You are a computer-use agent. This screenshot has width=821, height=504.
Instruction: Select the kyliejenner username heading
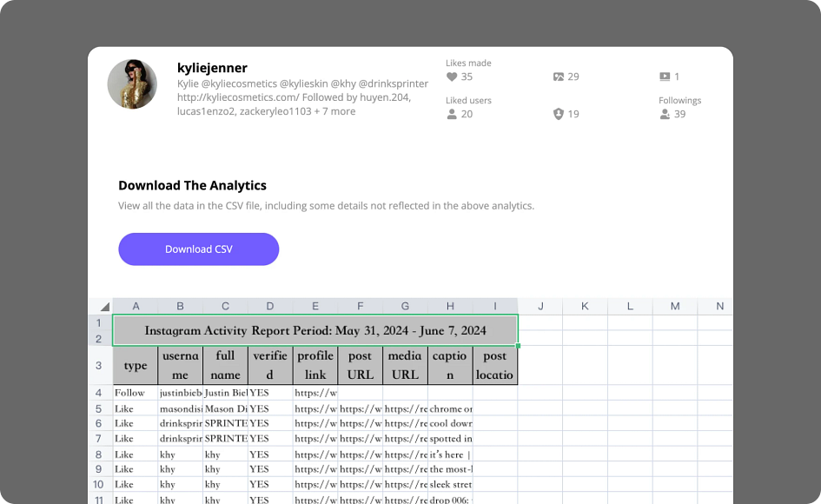[212, 68]
